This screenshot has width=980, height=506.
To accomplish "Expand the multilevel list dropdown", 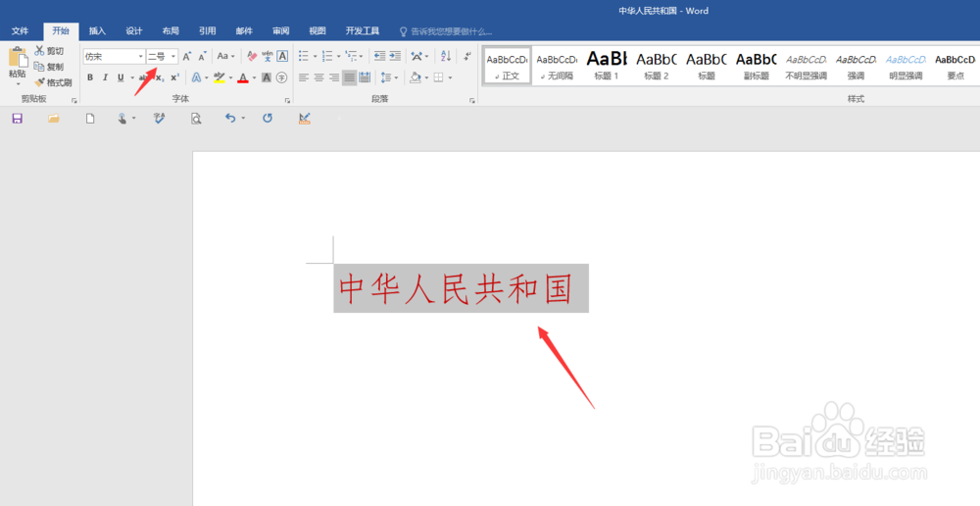I will [362, 56].
